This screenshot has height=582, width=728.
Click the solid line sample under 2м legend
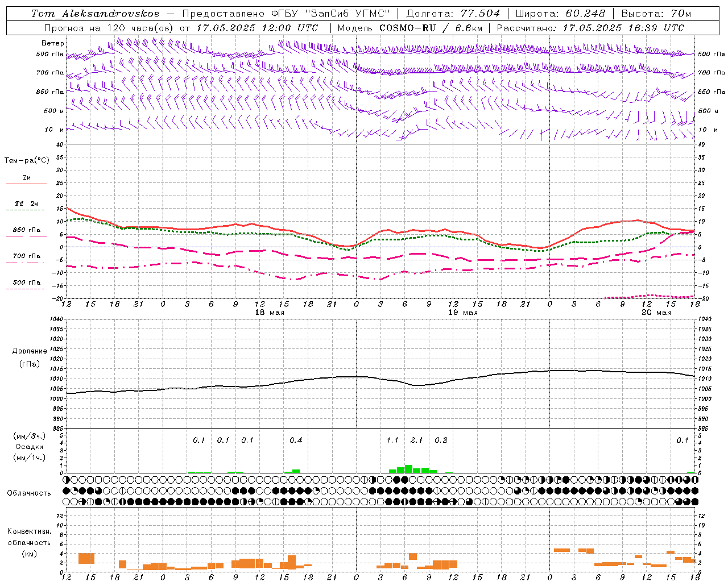click(x=26, y=184)
